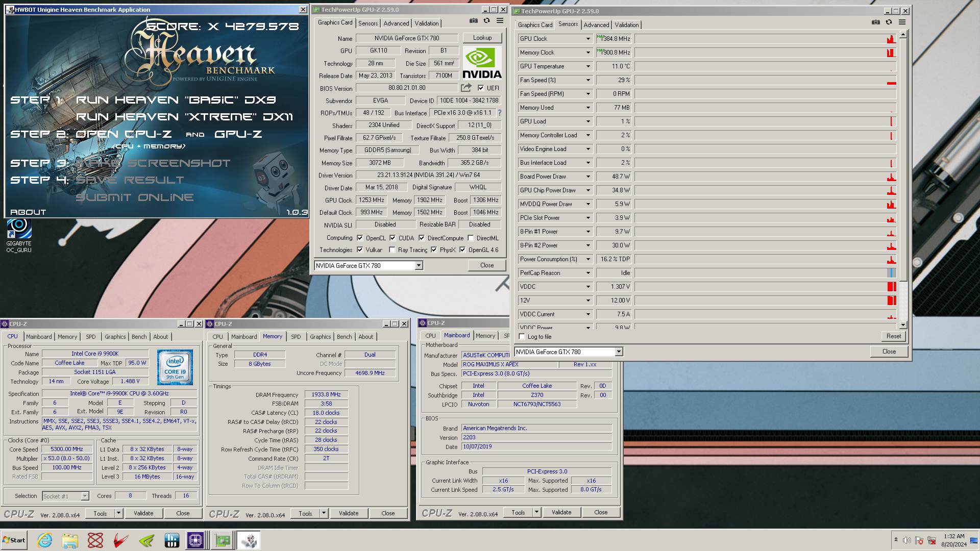Expand the GPU Temperature sensor dropdown

point(587,66)
